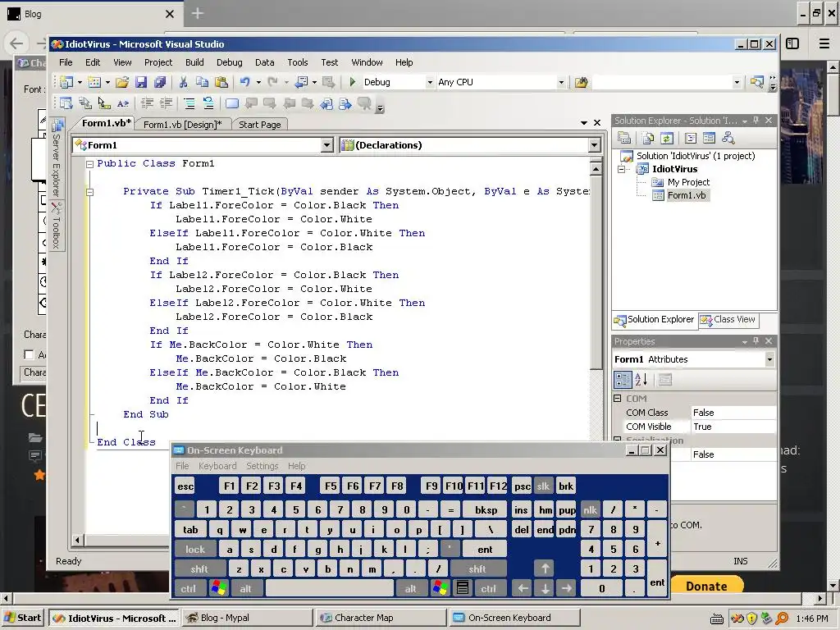840x630 pixels.
Task: Collapse IdiotVirus project tree node
Action: [x=622, y=169]
